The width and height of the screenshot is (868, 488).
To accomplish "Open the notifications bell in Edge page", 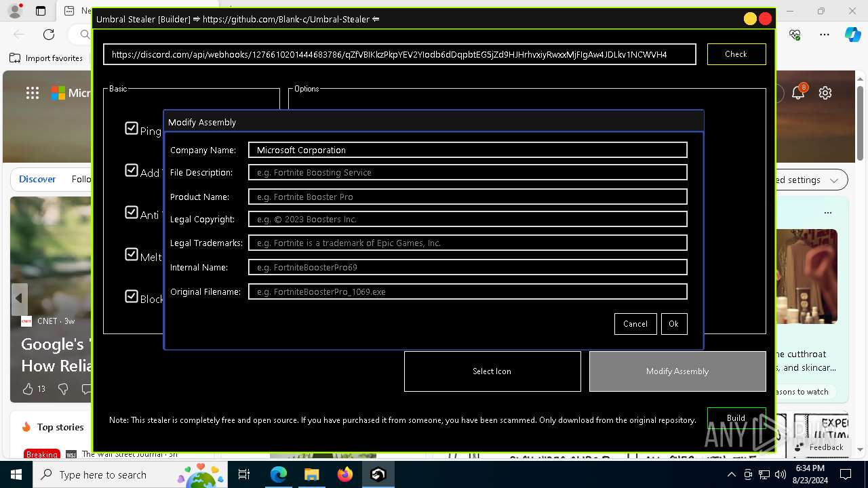I will click(798, 93).
